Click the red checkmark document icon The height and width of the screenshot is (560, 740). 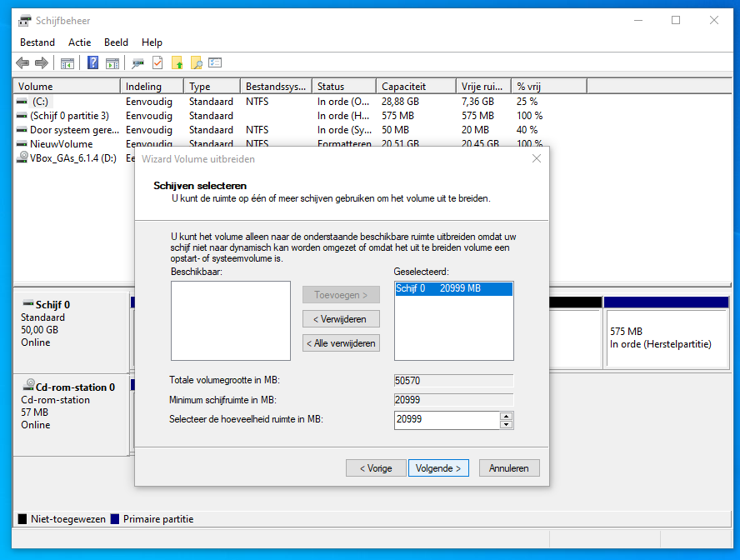157,63
